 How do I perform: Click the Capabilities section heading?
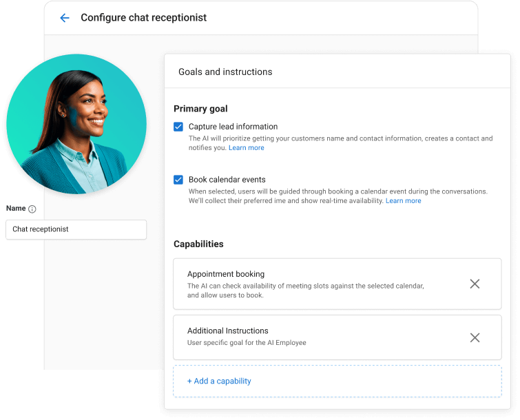198,244
